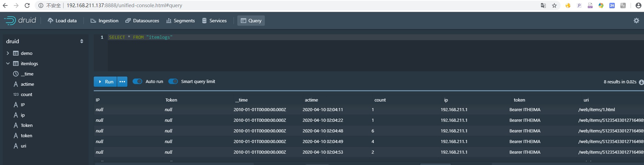Click the __time clock icon
The width and height of the screenshot is (644, 165).
point(16,74)
